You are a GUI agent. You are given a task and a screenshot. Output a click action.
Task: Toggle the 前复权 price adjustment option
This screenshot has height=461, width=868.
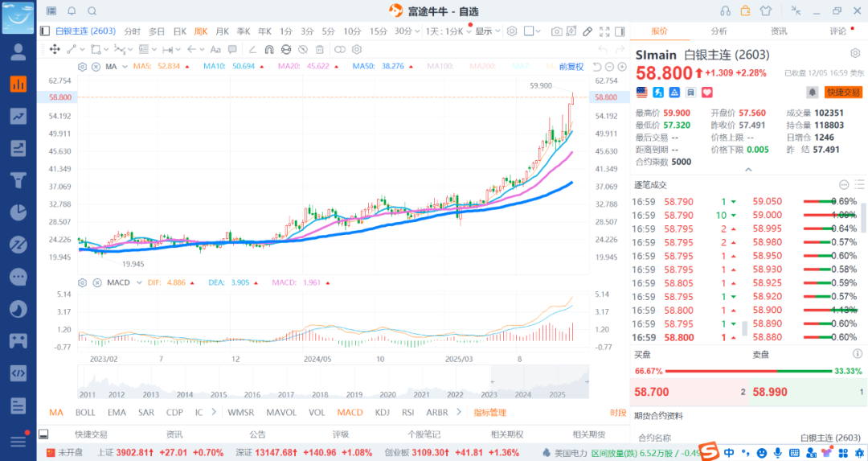tap(571, 66)
